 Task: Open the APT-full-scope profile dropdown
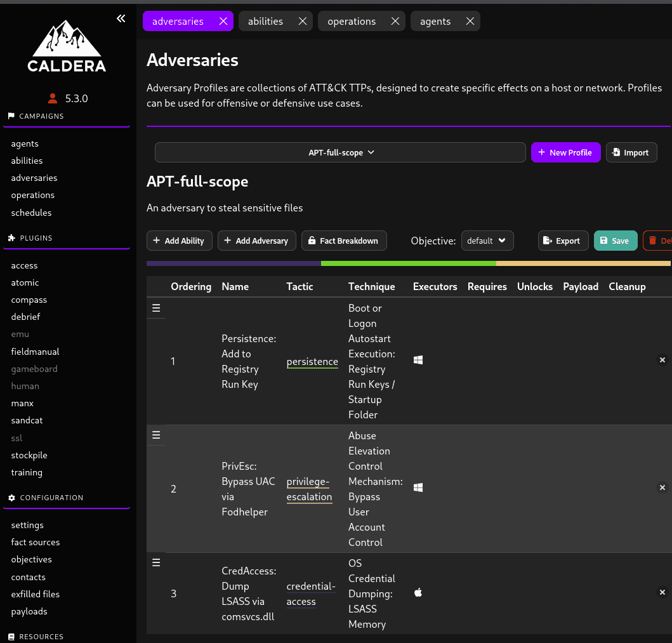pos(340,152)
